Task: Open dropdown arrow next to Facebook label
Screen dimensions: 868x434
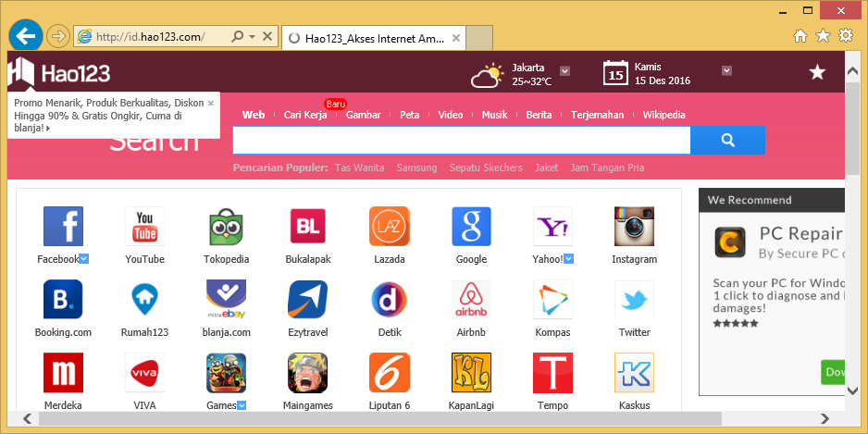Action: pyautogui.click(x=83, y=259)
